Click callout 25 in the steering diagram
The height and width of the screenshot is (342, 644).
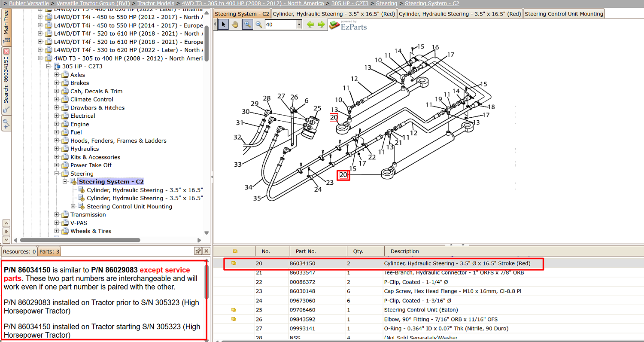[317, 108]
